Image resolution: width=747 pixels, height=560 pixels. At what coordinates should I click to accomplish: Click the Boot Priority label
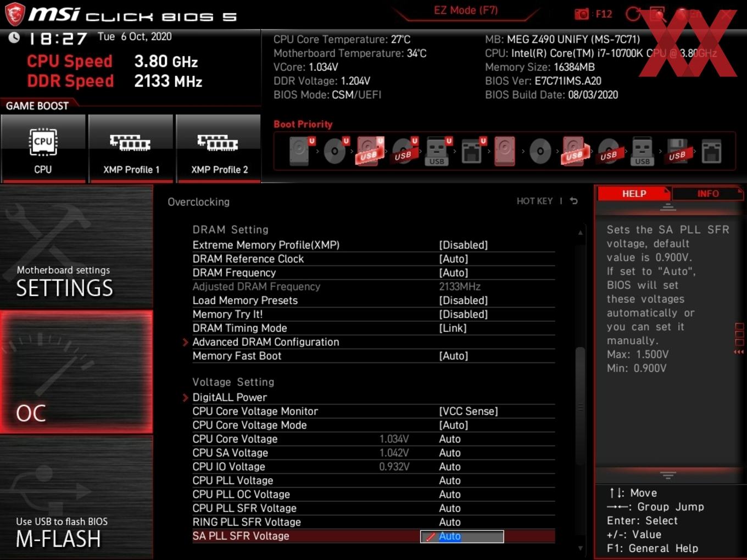click(303, 124)
